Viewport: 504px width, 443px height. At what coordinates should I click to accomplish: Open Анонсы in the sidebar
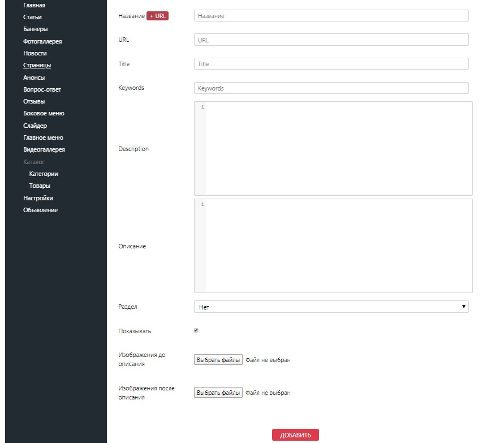click(x=34, y=78)
